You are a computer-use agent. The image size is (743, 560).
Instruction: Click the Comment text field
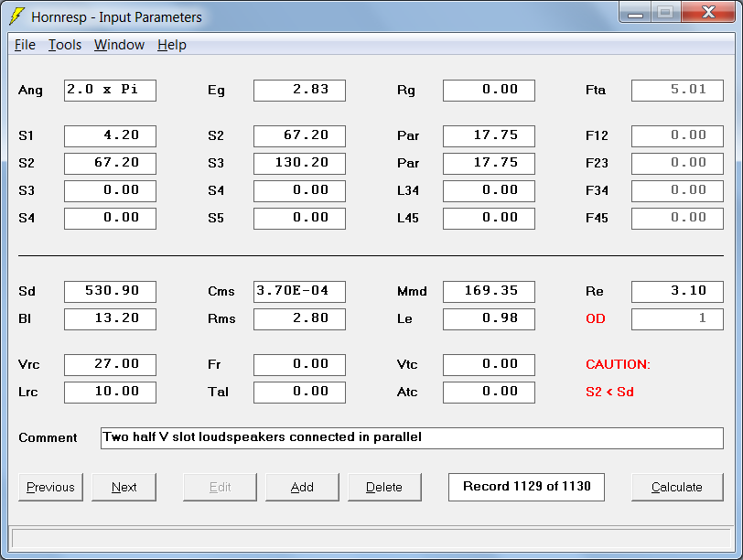(412, 438)
